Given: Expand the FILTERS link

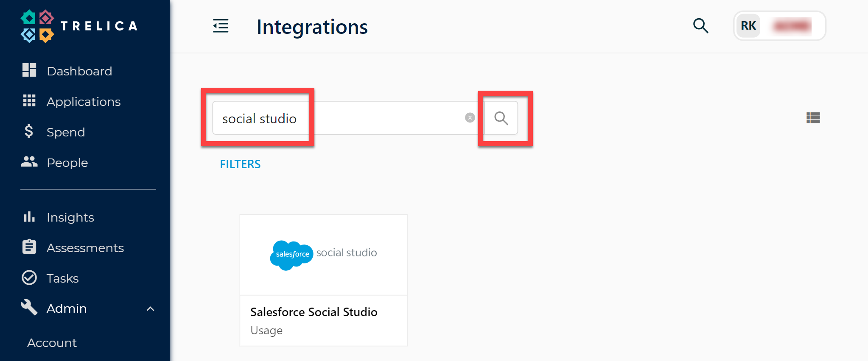Looking at the screenshot, I should click(240, 164).
